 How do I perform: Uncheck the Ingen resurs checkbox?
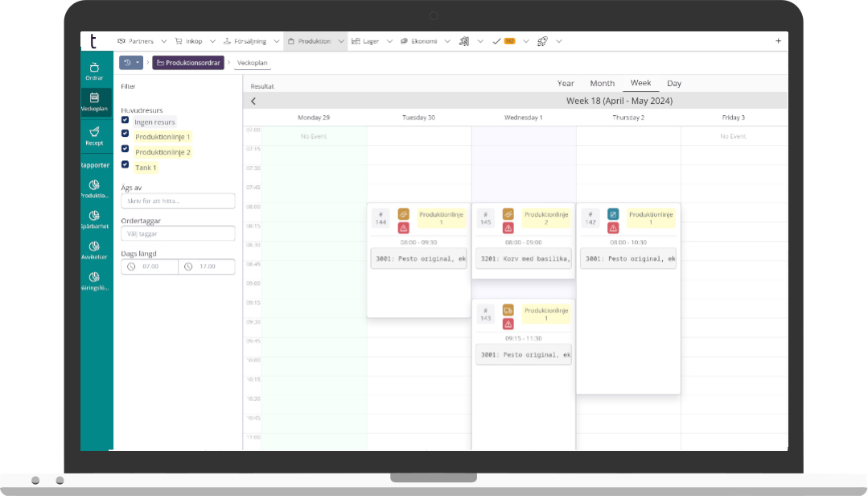(125, 120)
